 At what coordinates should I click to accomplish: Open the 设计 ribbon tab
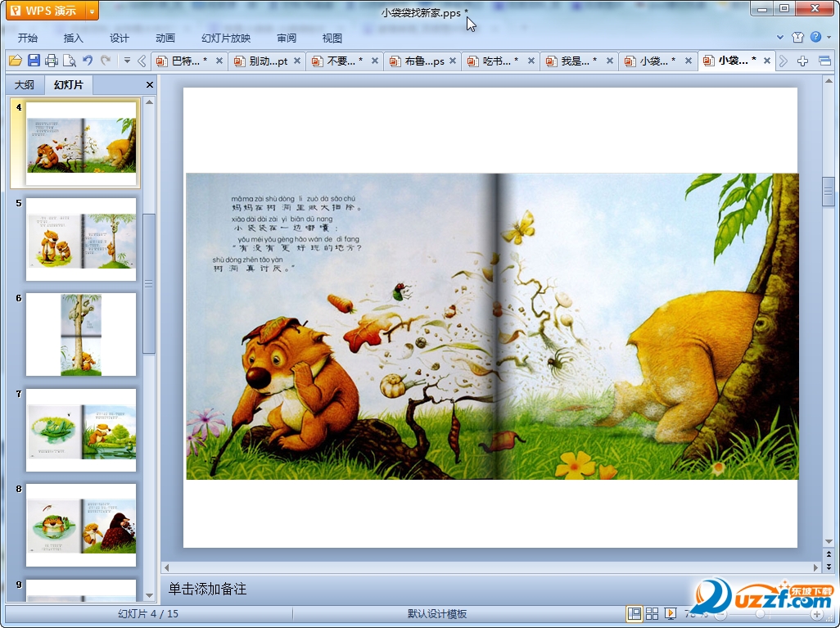tap(119, 38)
